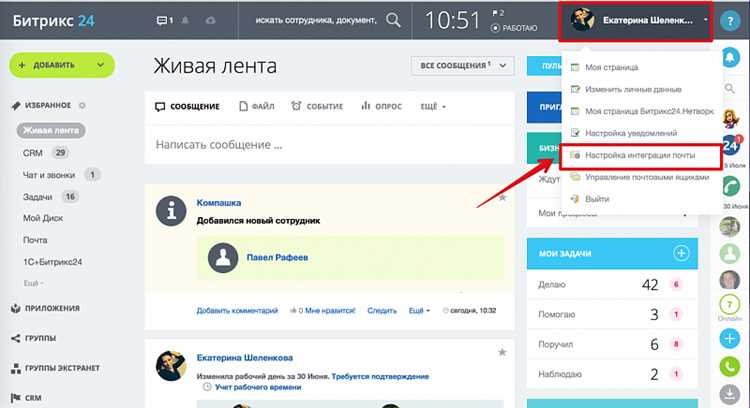Open the Делаю tasks row
Image resolution: width=750 pixels, height=408 pixels.
(x=612, y=285)
